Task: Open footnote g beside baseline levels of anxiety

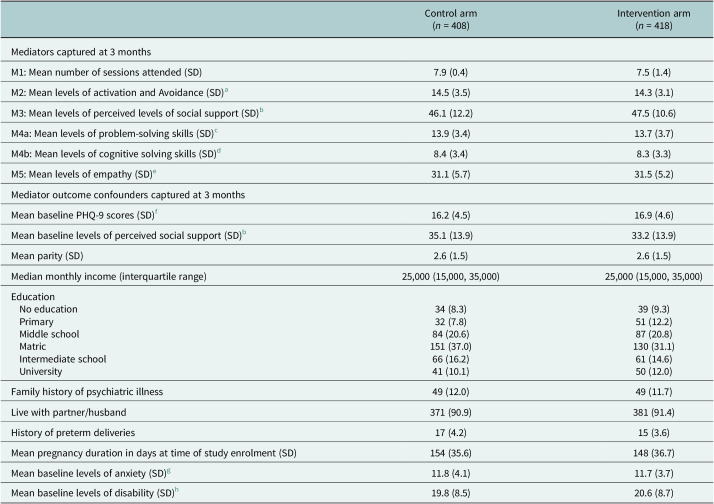Action: pyautogui.click(x=169, y=471)
